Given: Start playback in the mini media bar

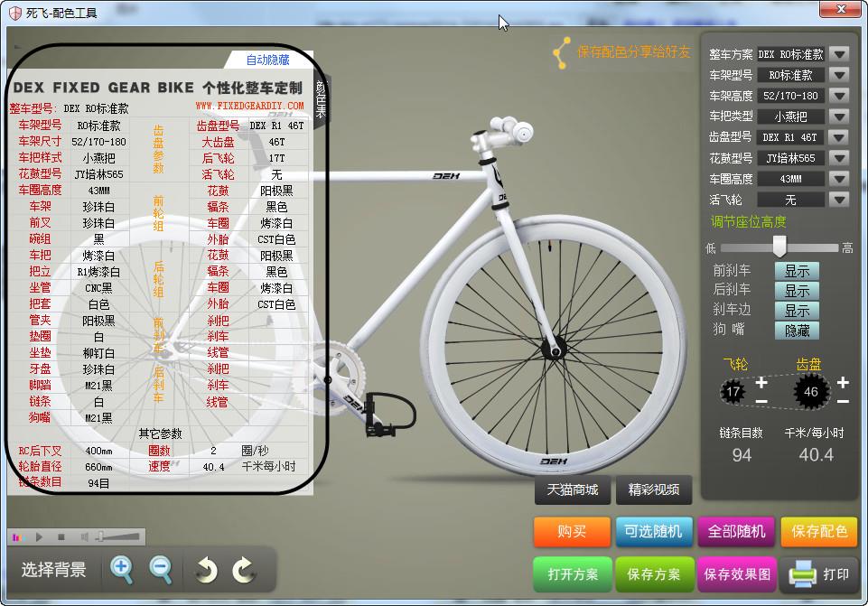Looking at the screenshot, I should coord(40,536).
